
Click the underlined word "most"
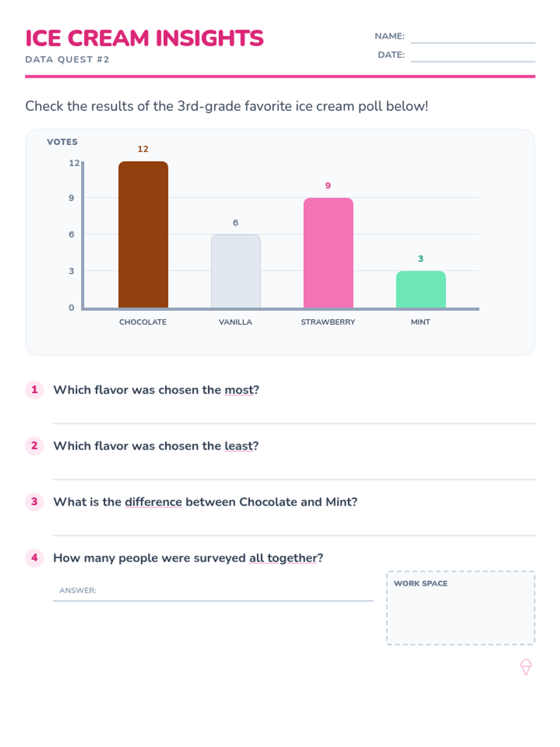tap(238, 390)
